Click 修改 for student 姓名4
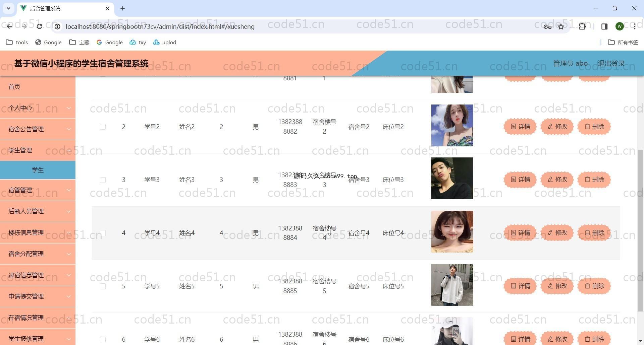 557,233
